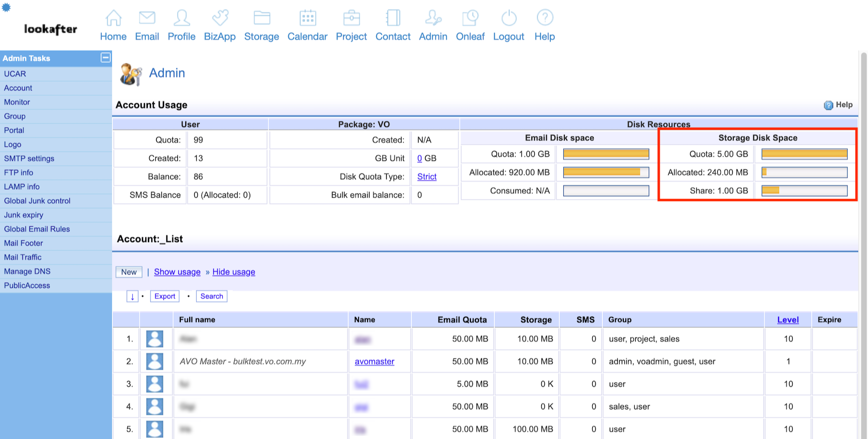Viewport: 868px width, 439px height.
Task: Open the Profile person icon
Action: (x=181, y=18)
